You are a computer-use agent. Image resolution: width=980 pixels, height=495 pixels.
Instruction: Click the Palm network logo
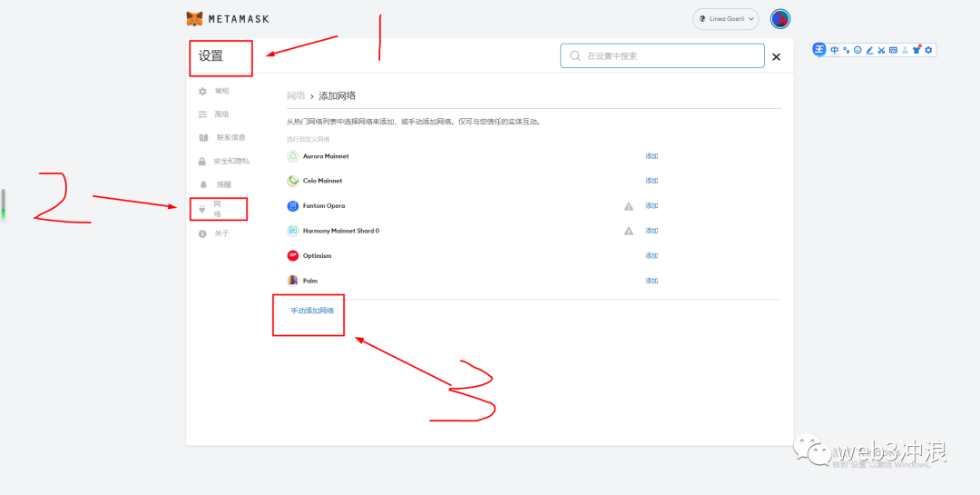(x=292, y=281)
